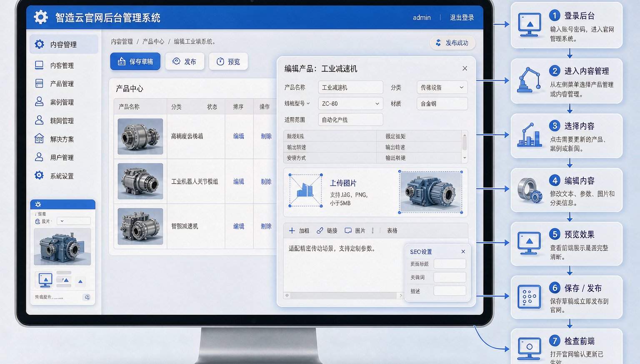Select the uploaded blue gear reducer image

click(430, 192)
